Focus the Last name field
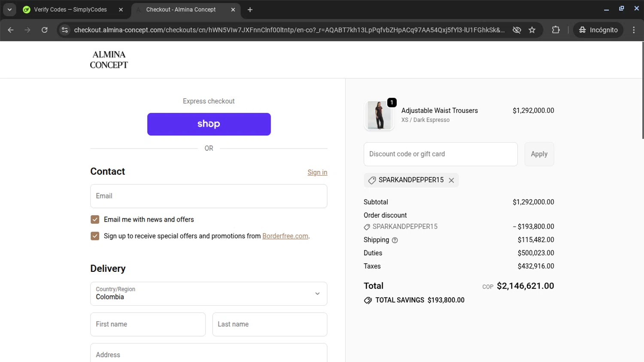 click(270, 324)
